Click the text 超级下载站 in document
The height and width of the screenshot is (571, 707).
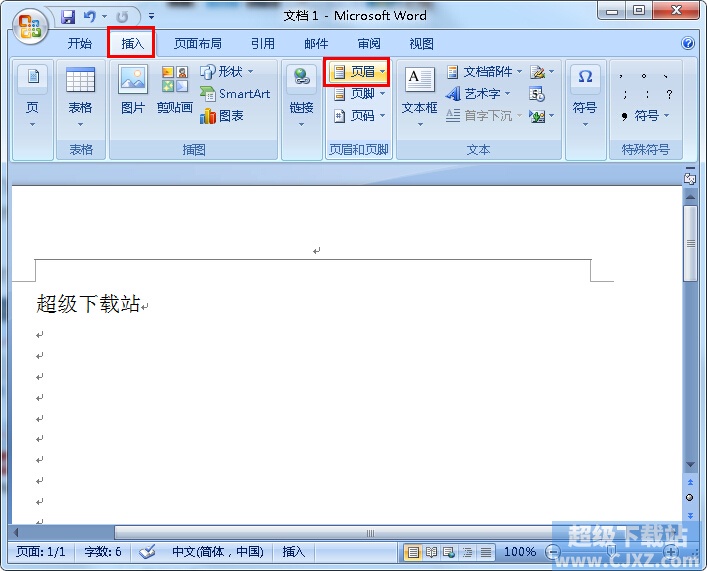click(88, 304)
